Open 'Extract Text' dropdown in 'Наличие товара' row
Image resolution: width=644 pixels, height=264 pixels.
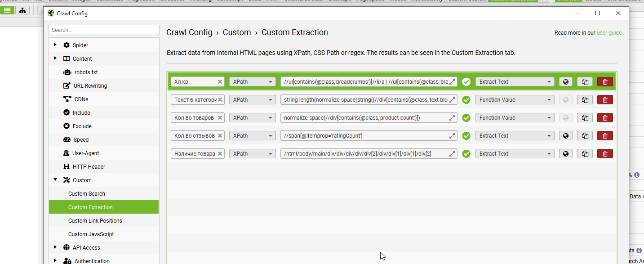tap(515, 154)
